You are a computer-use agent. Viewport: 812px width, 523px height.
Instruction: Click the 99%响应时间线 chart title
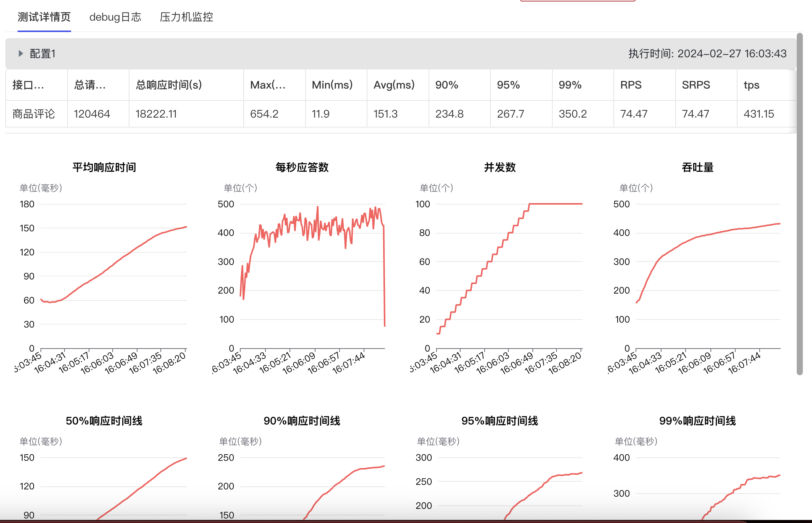tap(698, 421)
